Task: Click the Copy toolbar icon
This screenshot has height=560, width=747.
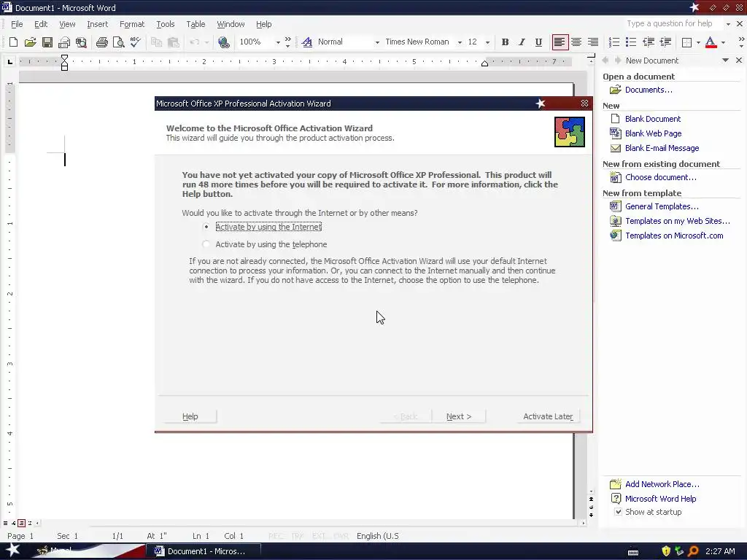Action: pyautogui.click(x=156, y=42)
